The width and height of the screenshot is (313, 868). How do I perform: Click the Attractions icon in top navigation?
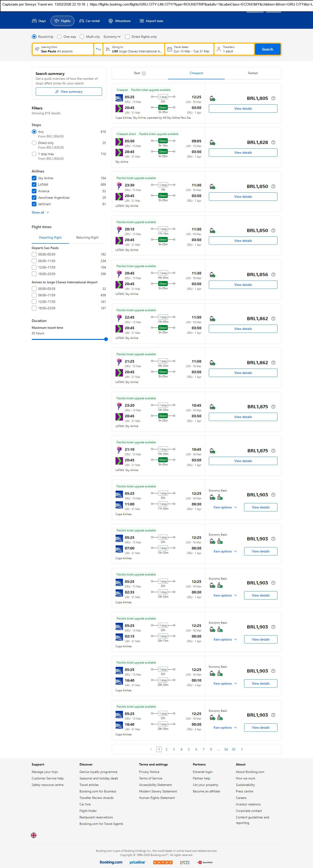coord(111,21)
